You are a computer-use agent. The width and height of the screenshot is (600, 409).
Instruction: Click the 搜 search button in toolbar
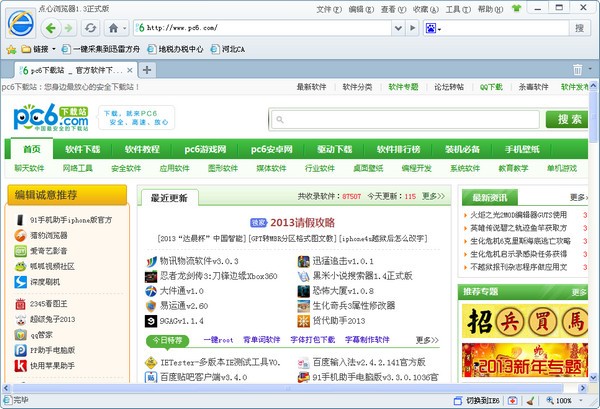tap(579, 28)
